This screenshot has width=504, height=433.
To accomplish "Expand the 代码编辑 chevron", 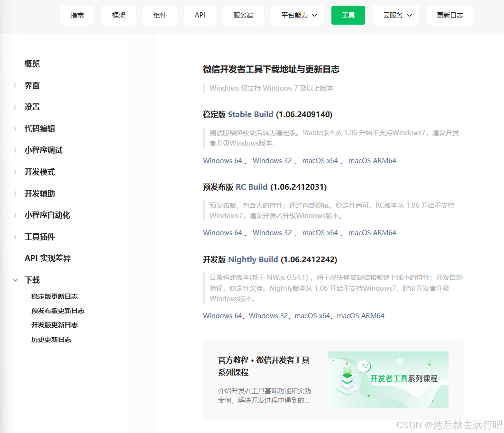I will coord(15,129).
